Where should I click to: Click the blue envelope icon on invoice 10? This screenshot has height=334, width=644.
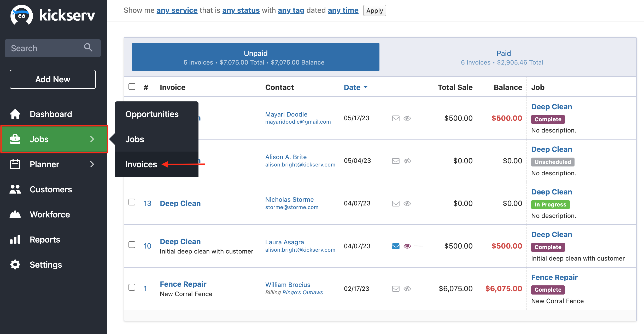click(396, 246)
